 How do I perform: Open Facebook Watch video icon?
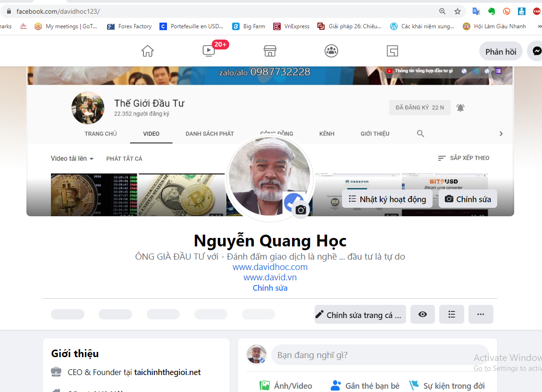click(209, 51)
